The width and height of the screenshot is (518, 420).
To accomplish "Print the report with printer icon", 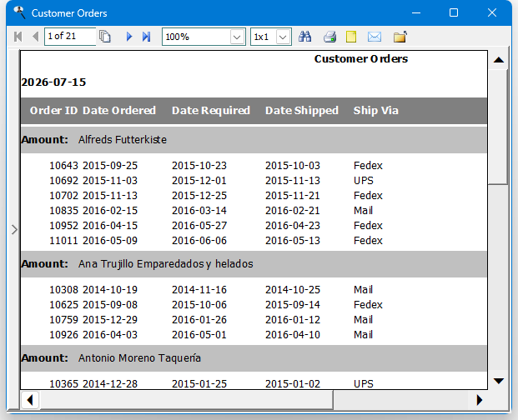I will point(330,37).
